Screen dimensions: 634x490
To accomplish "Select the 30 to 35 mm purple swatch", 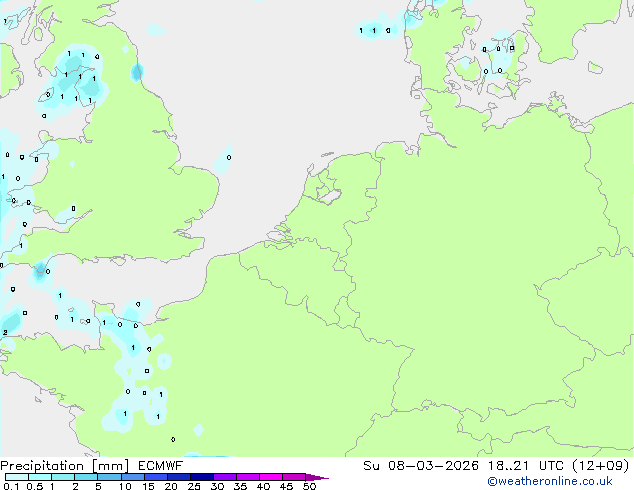I will pyautogui.click(x=224, y=477).
